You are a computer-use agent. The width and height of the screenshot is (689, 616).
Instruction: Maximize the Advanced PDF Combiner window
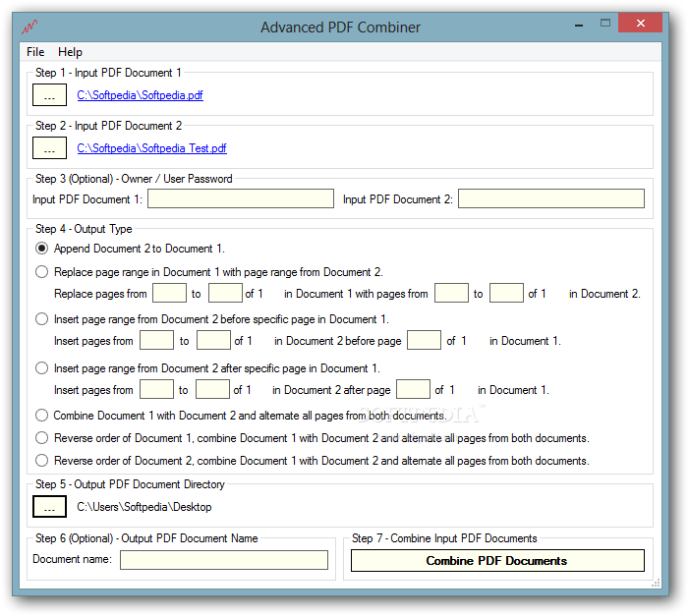[605, 24]
